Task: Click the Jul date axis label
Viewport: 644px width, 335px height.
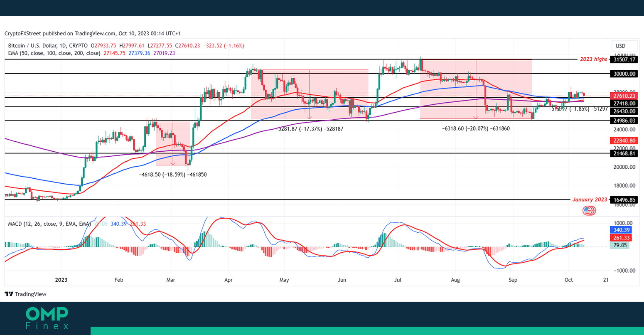Action: (x=398, y=280)
